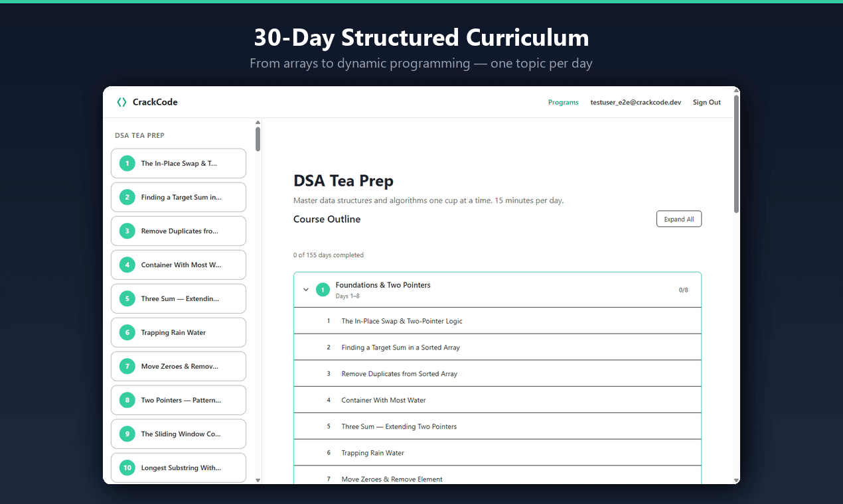Click the sidebar scrollbar thumb
Image resolution: width=843 pixels, height=504 pixels.
tap(258, 139)
